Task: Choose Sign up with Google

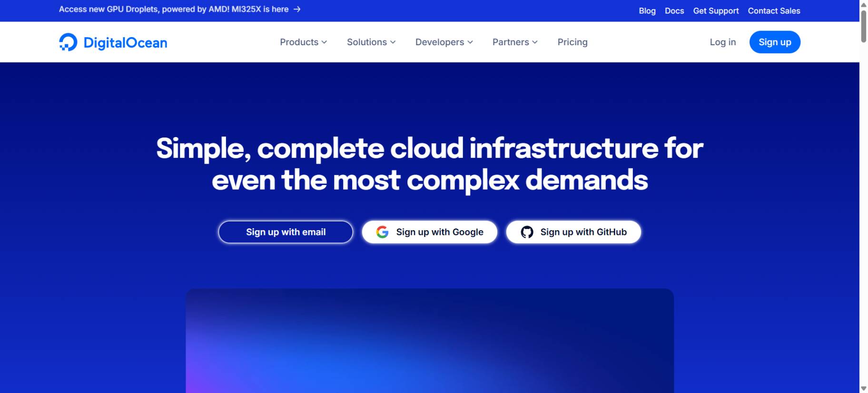Action: 430,232
